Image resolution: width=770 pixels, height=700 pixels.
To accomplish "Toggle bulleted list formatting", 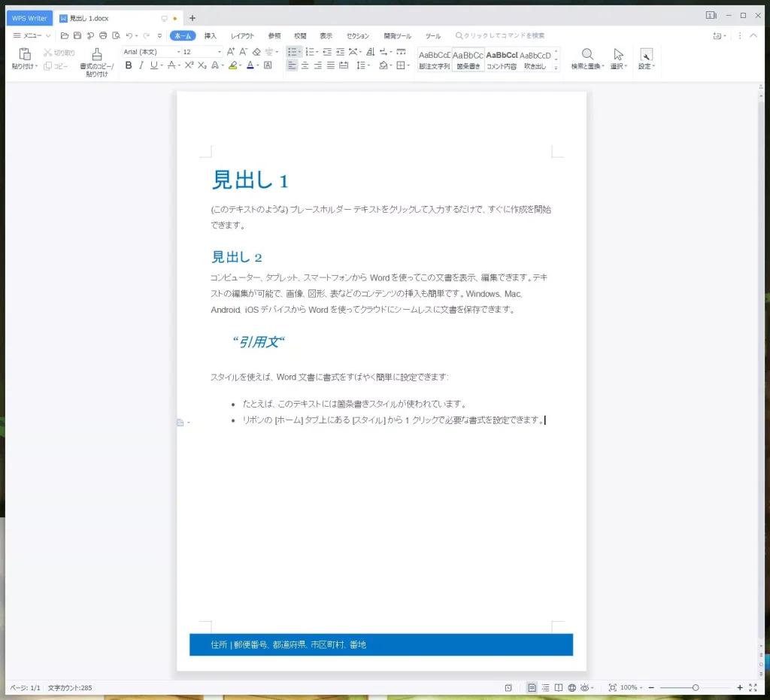I will point(292,52).
